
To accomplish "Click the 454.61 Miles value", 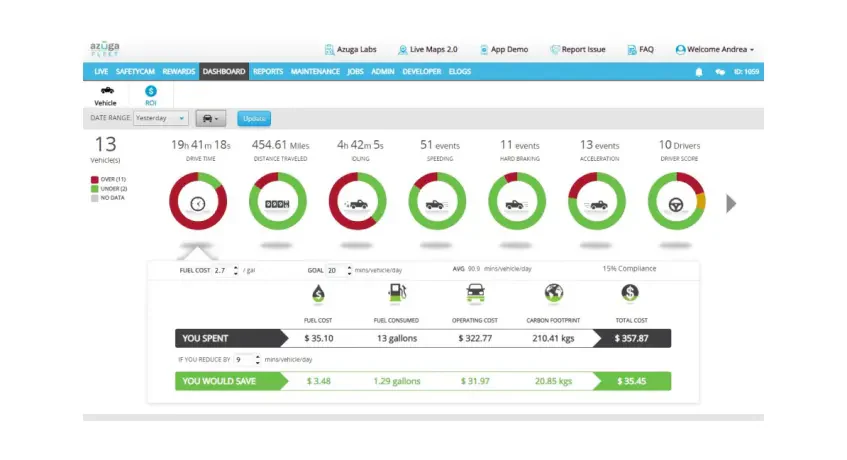I will click(x=280, y=145).
